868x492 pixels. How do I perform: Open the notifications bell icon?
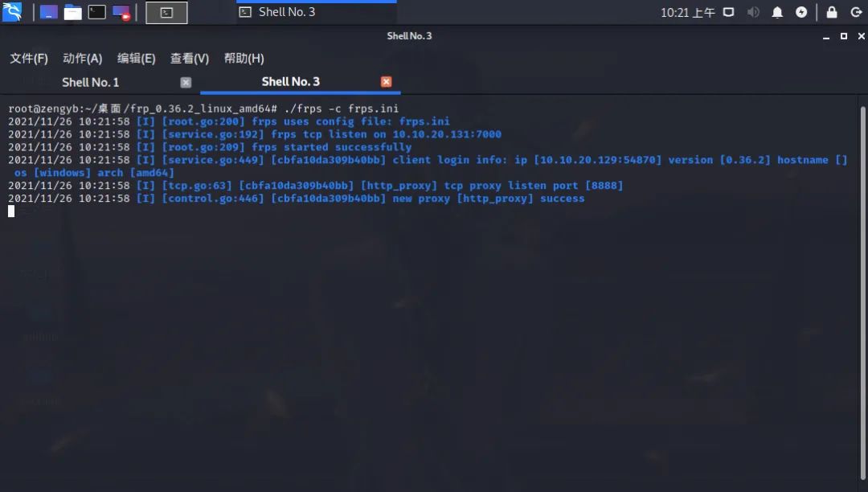[777, 12]
